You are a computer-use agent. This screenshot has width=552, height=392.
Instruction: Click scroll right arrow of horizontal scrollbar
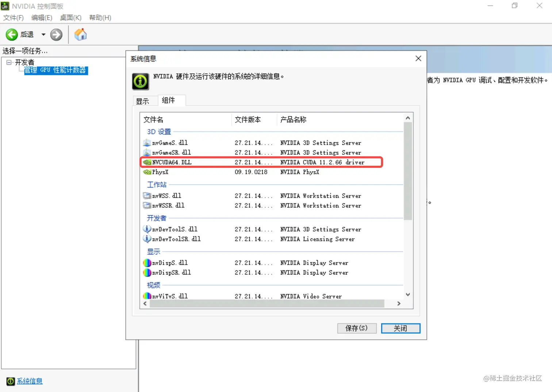pyautogui.click(x=399, y=304)
